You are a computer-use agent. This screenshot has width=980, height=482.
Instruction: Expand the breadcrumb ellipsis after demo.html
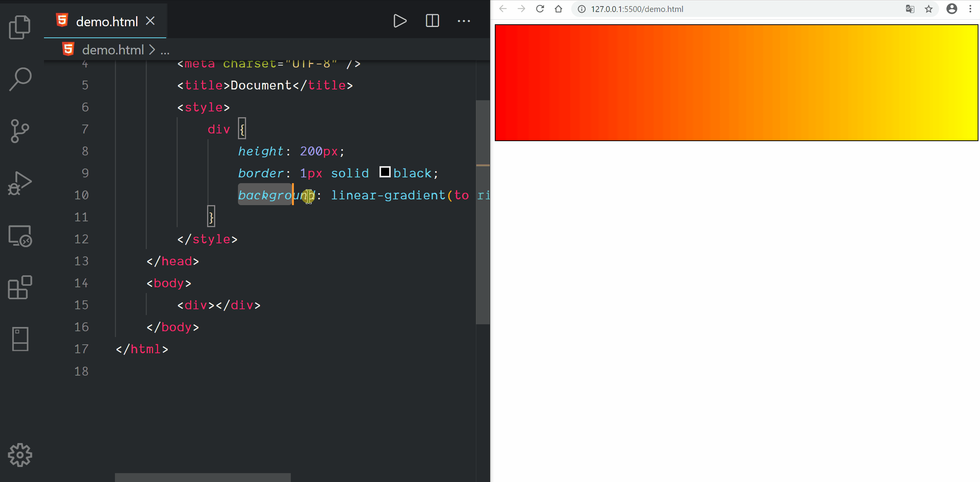tap(165, 50)
